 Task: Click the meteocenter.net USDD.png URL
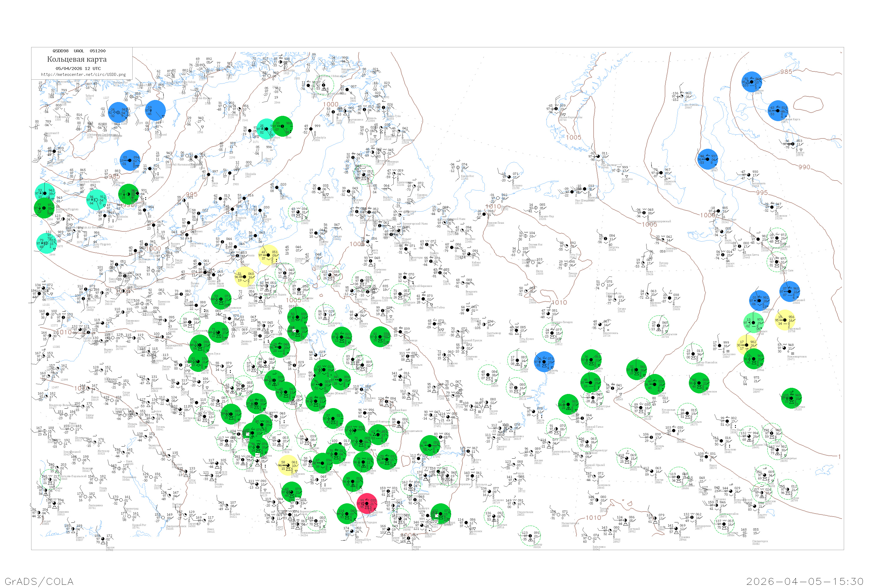(83, 75)
